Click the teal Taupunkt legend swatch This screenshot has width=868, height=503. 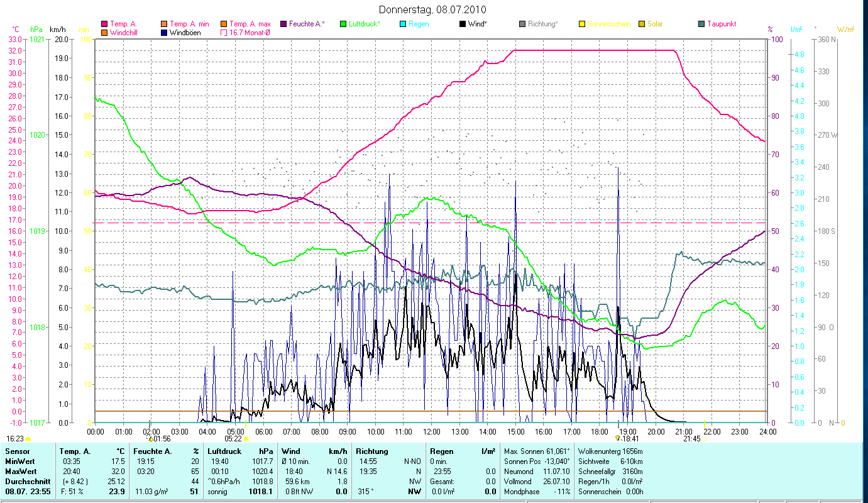701,24
